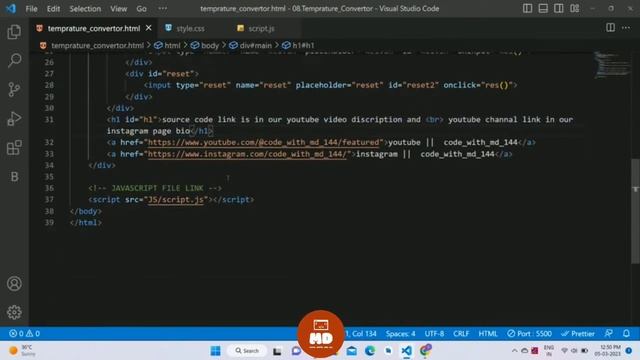Open the Windows Start button
This screenshot has height=360, width=640.
point(216,351)
